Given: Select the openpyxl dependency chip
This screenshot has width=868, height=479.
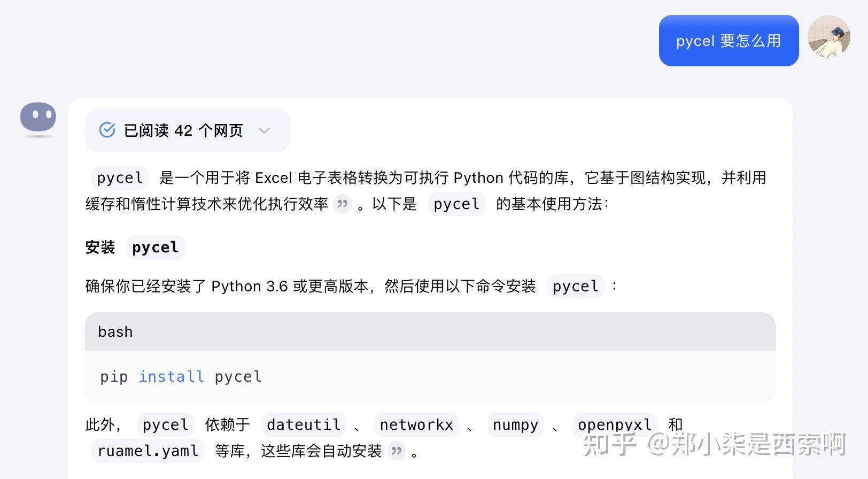Looking at the screenshot, I should pyautogui.click(x=615, y=424).
